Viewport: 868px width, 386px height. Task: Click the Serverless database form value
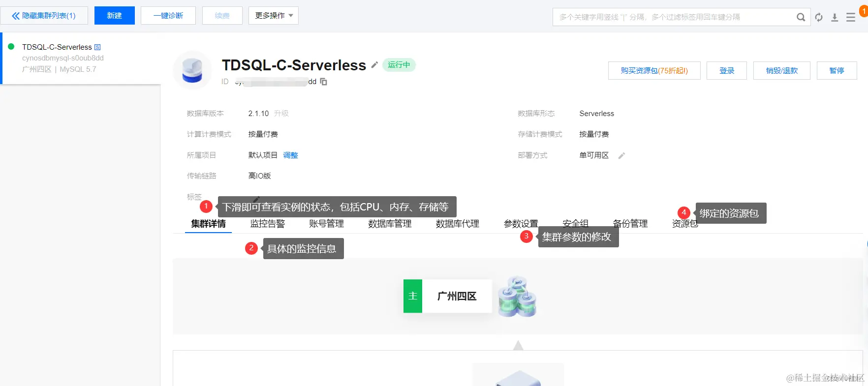[597, 114]
